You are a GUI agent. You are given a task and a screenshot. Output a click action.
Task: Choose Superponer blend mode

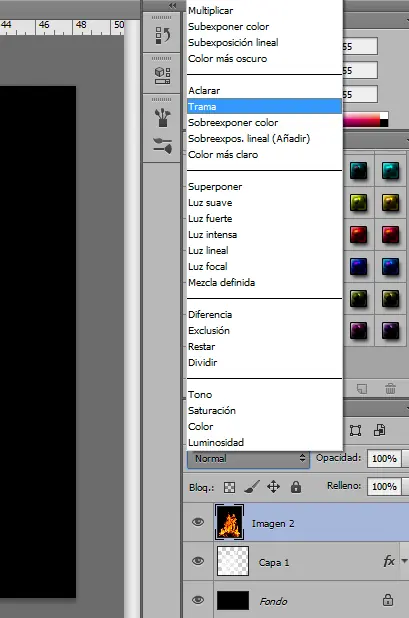pos(264,187)
